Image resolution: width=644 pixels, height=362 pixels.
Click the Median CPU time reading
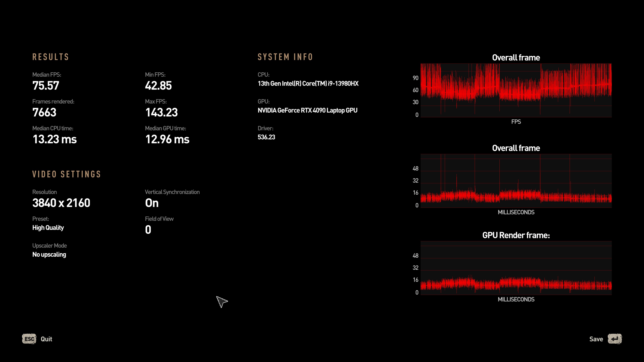click(x=55, y=139)
